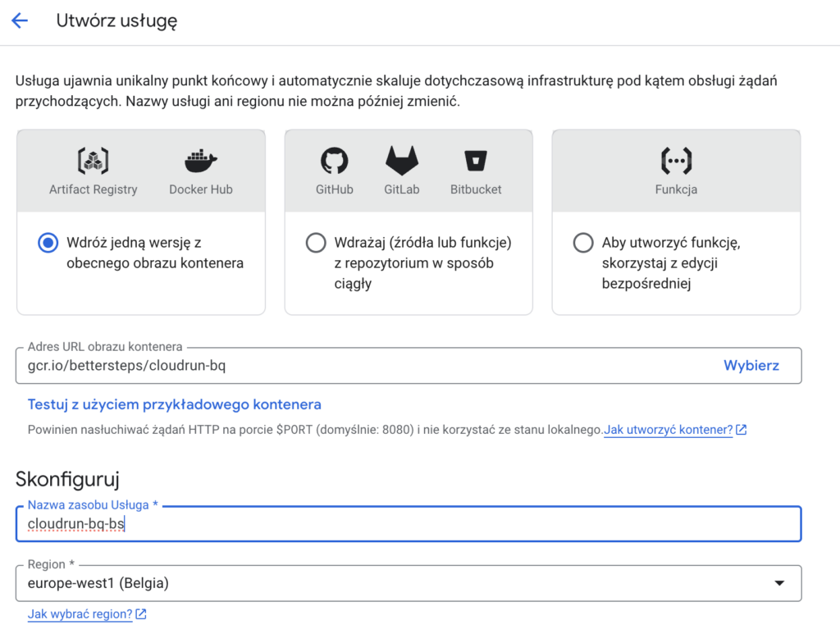Click the GitHub logo icon
The height and width of the screenshot is (634, 840).
[x=334, y=161]
